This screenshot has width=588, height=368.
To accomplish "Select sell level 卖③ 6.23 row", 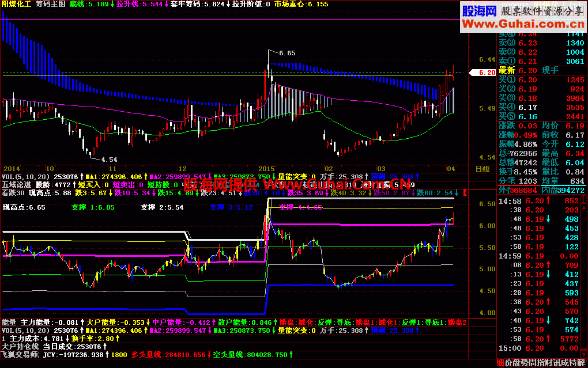I will (541, 43).
